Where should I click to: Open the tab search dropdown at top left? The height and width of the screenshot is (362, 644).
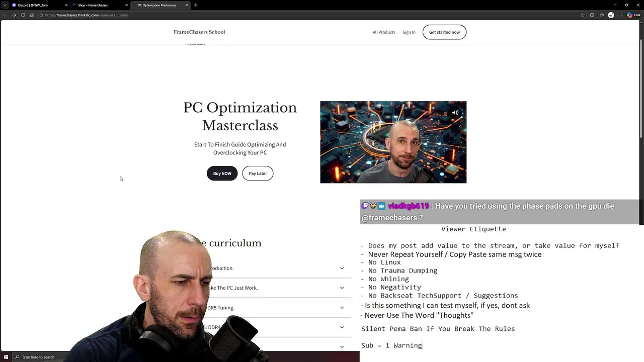pos(5,5)
